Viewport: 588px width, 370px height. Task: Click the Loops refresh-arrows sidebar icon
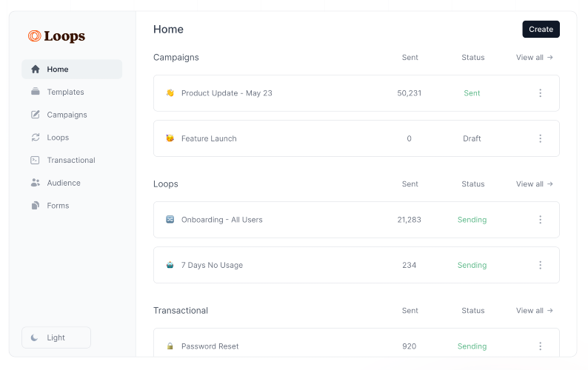tap(36, 138)
